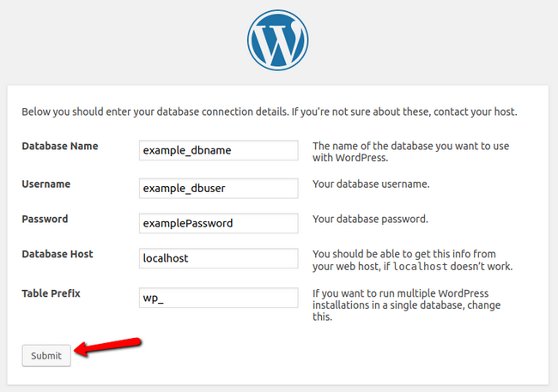Click the Table Prefix field containing wp_
This screenshot has height=392, width=558.
[219, 298]
